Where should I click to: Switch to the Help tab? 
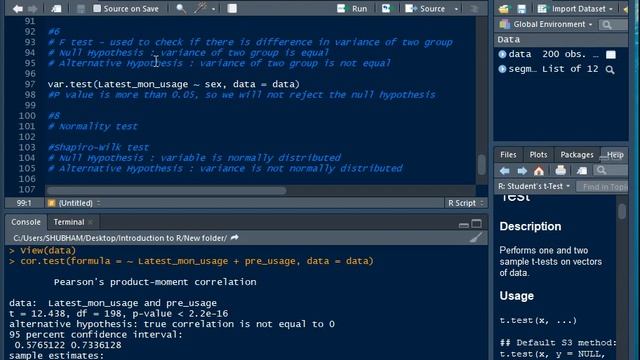click(615, 155)
